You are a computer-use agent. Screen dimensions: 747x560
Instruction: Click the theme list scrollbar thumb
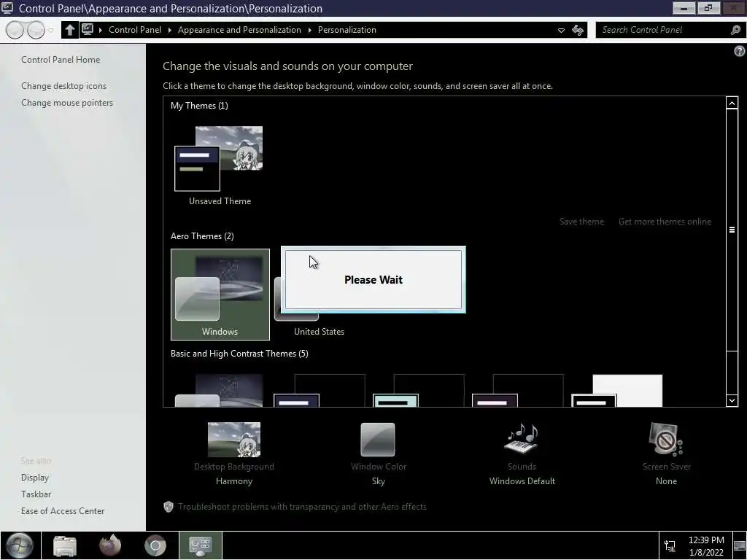[732, 230]
